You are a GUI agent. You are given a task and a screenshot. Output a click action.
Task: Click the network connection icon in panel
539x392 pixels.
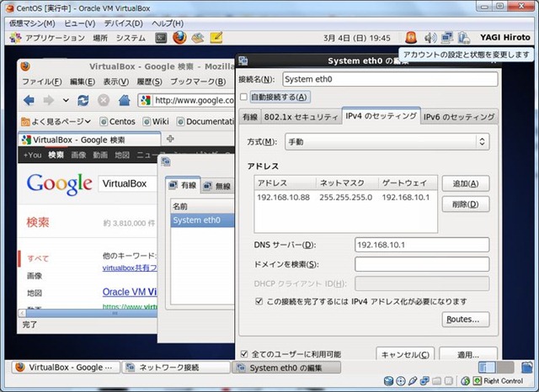[x=446, y=38]
